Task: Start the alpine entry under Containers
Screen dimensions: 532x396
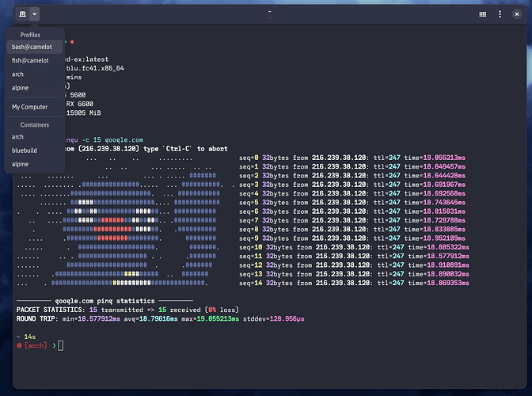Action: 20,163
